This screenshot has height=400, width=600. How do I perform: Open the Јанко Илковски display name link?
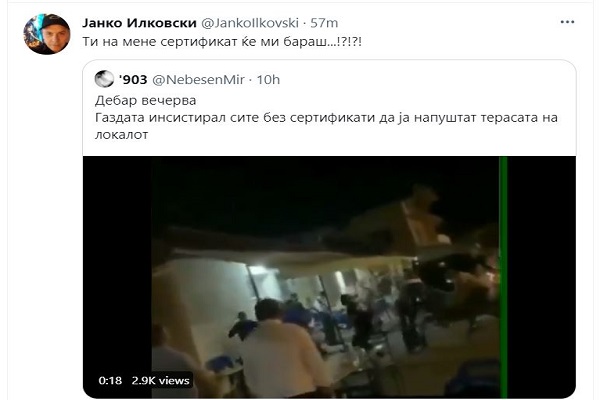pos(139,23)
